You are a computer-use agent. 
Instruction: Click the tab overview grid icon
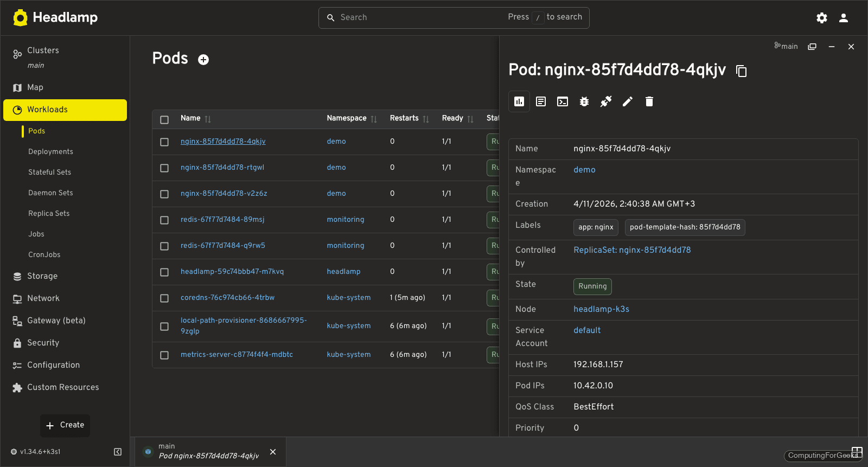pos(857,452)
